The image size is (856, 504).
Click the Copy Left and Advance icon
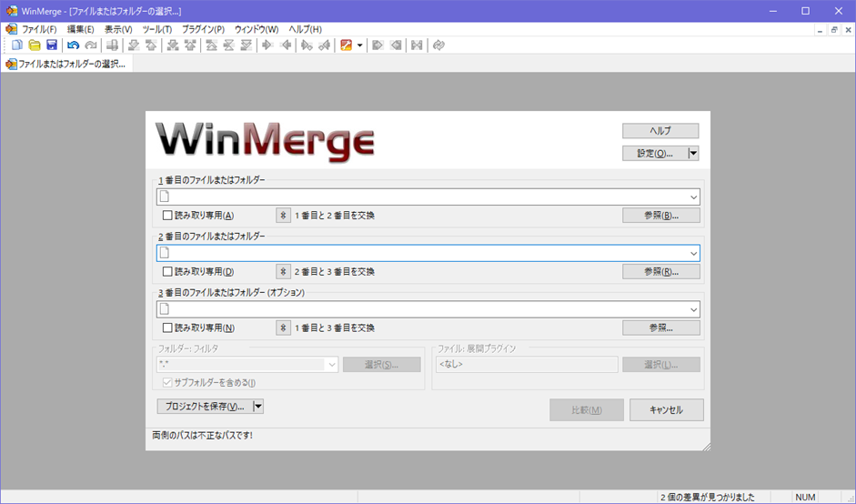[x=325, y=45]
